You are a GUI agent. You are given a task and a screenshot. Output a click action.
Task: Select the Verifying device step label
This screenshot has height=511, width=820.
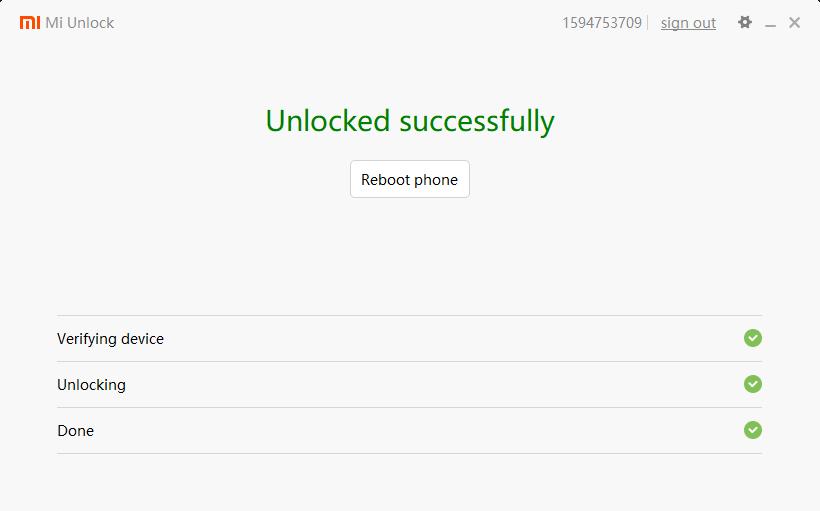[110, 339]
